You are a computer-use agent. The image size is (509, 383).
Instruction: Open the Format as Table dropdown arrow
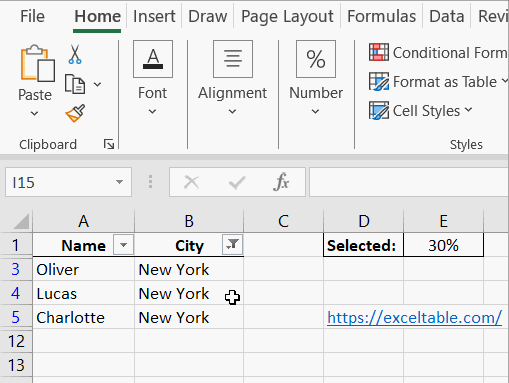tap(505, 81)
